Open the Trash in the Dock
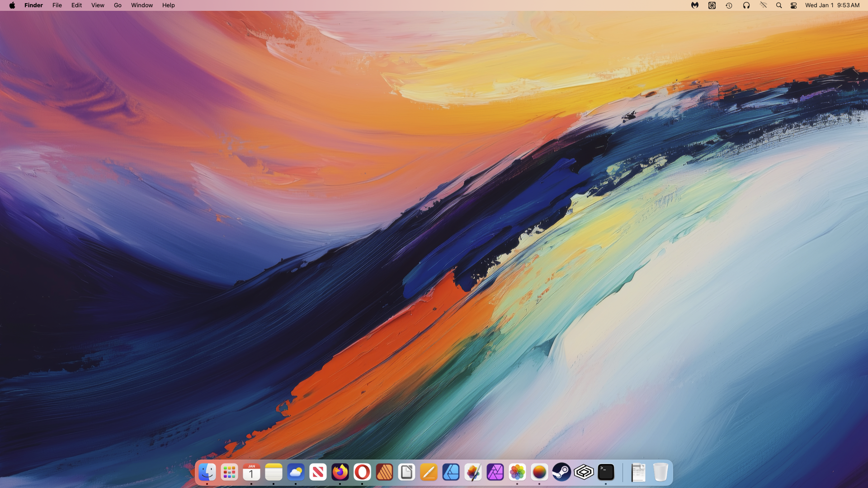Viewport: 868px width, 488px height. click(660, 473)
